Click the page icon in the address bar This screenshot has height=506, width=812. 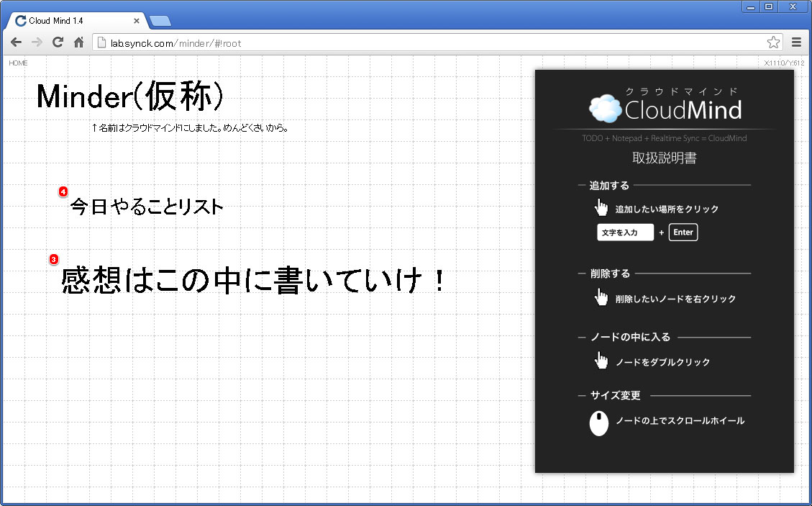point(101,43)
